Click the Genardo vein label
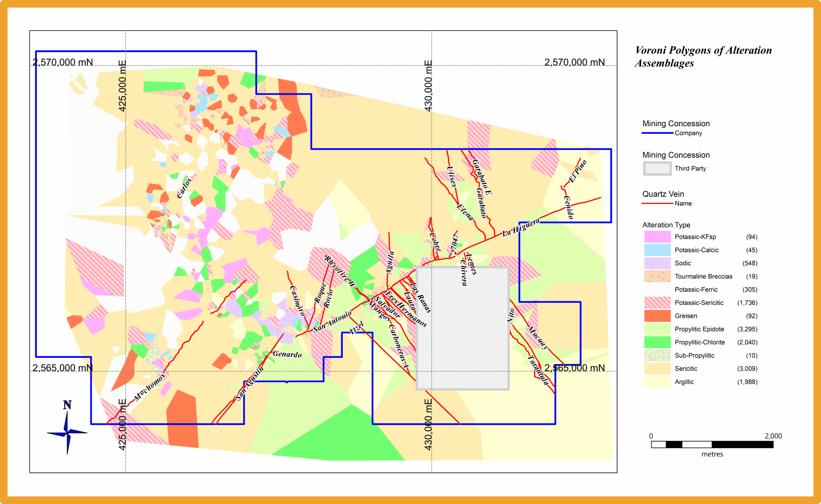The width and height of the screenshot is (821, 504). coord(287,354)
